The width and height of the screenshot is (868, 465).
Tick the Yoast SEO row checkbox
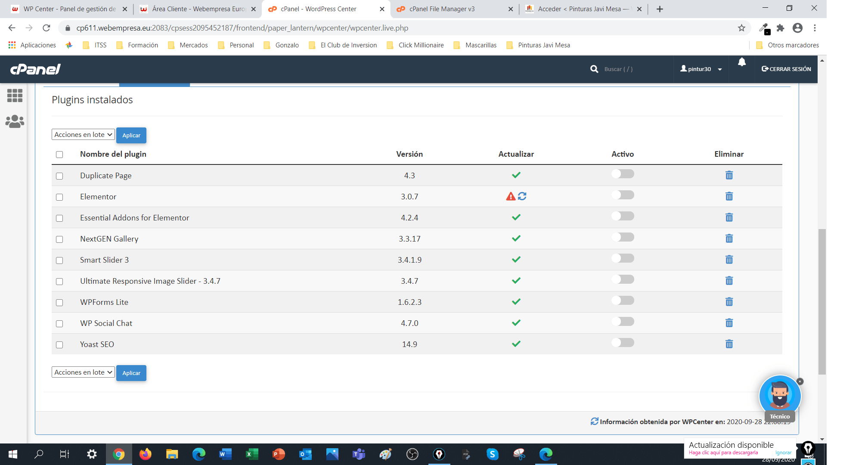pyautogui.click(x=59, y=345)
